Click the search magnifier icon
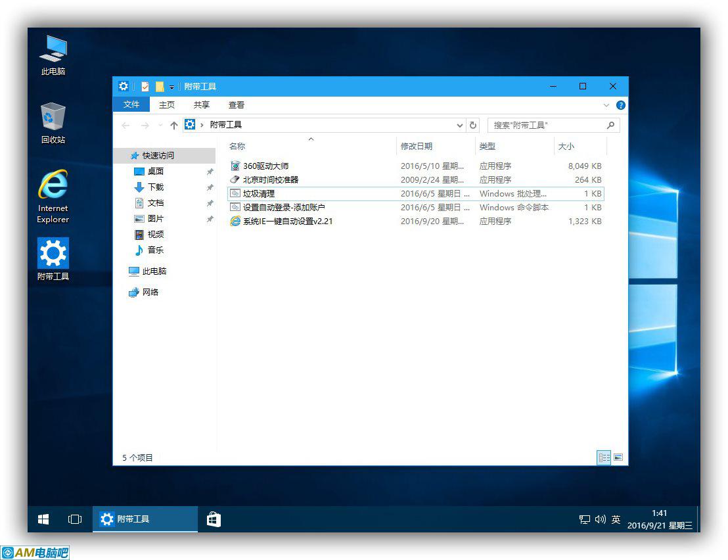728x560 pixels. (610, 125)
